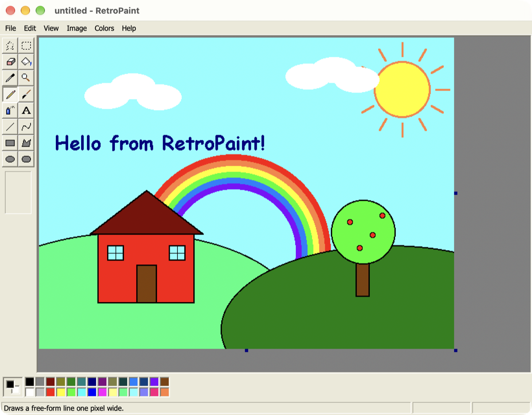Click the canvas bottom-edge middle resize handle

pyautogui.click(x=246, y=350)
